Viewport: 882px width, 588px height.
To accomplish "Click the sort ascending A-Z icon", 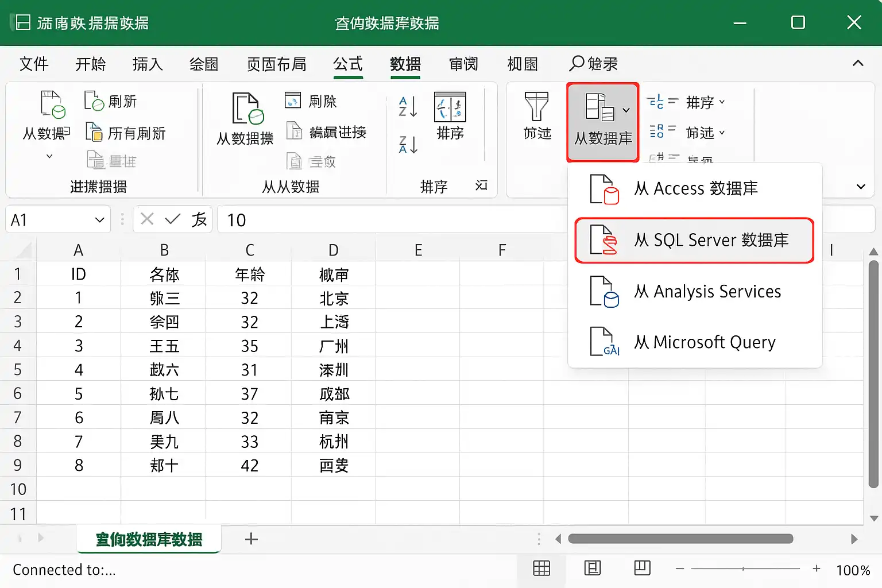I will click(x=408, y=107).
